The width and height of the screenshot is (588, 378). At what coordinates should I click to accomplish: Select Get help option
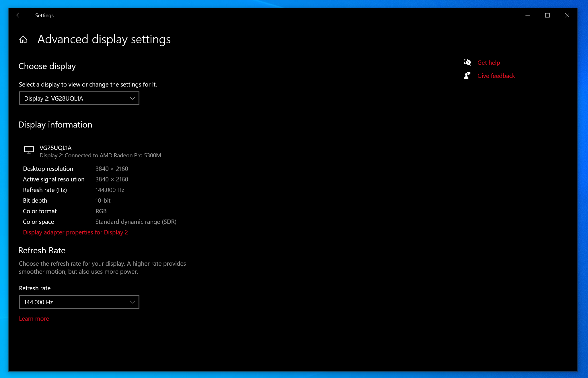point(489,62)
